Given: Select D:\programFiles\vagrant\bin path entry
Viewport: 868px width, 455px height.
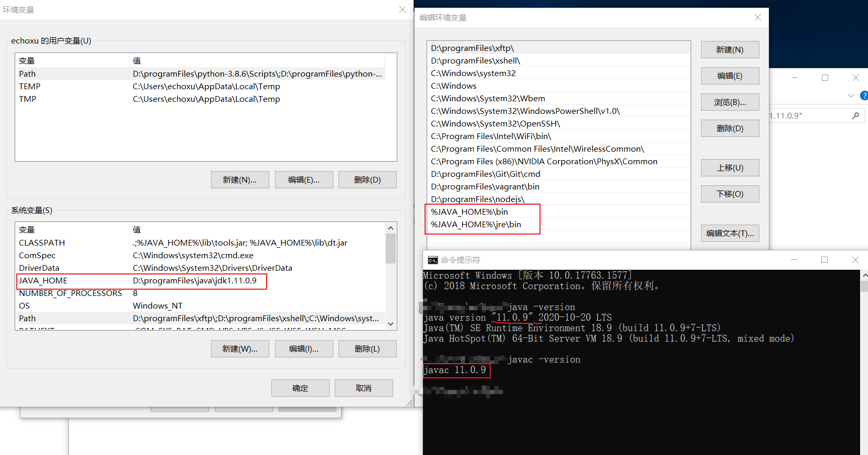Looking at the screenshot, I should 559,187.
